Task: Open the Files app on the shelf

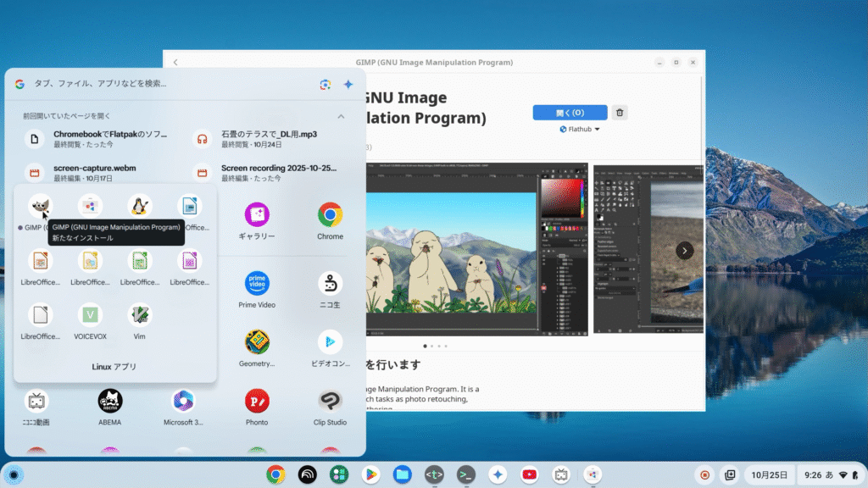Action: pos(402,474)
